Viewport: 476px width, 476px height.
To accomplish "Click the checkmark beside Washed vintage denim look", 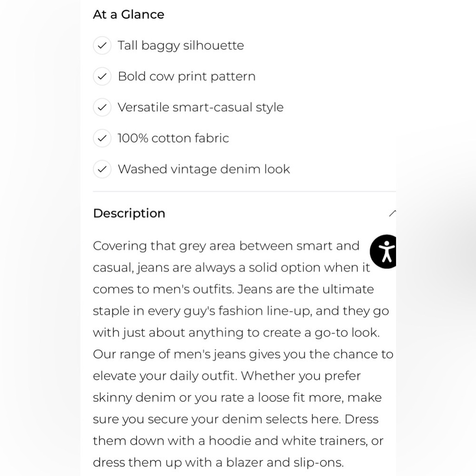I will coord(102,169).
